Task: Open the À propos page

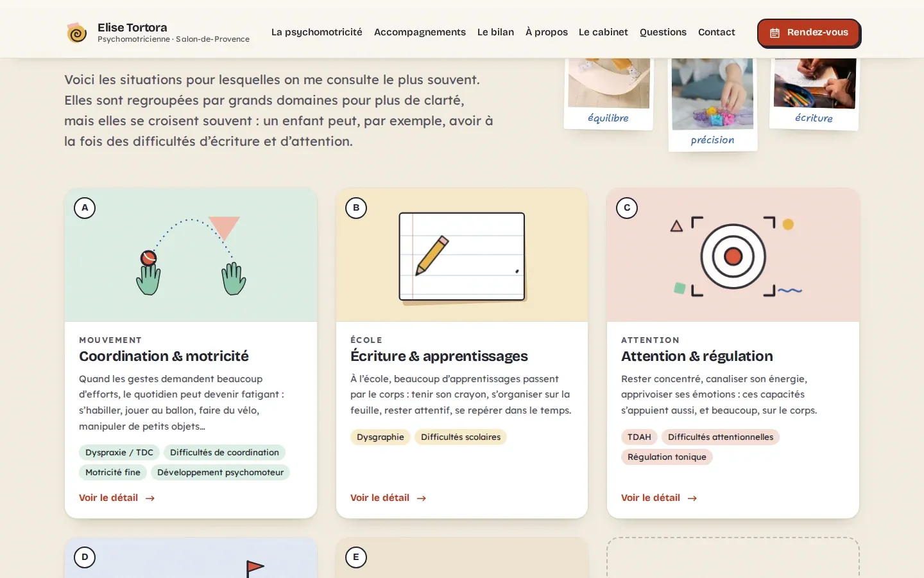Action: pyautogui.click(x=546, y=32)
